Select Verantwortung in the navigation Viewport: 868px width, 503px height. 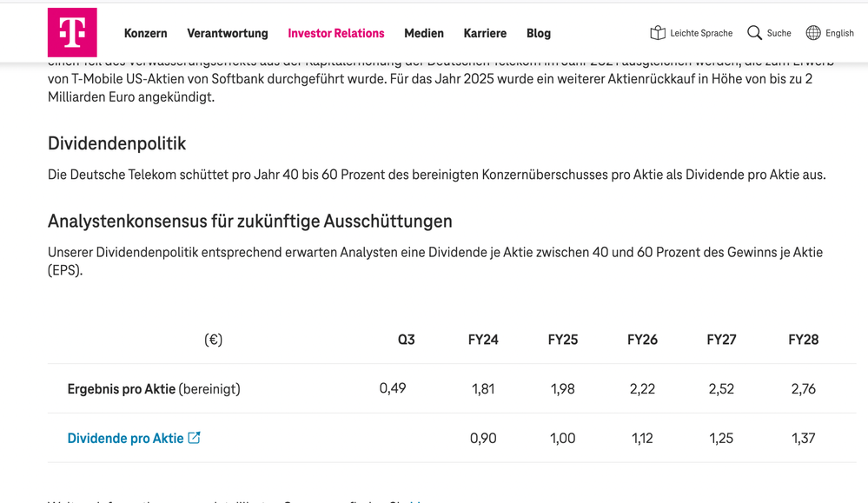228,33
